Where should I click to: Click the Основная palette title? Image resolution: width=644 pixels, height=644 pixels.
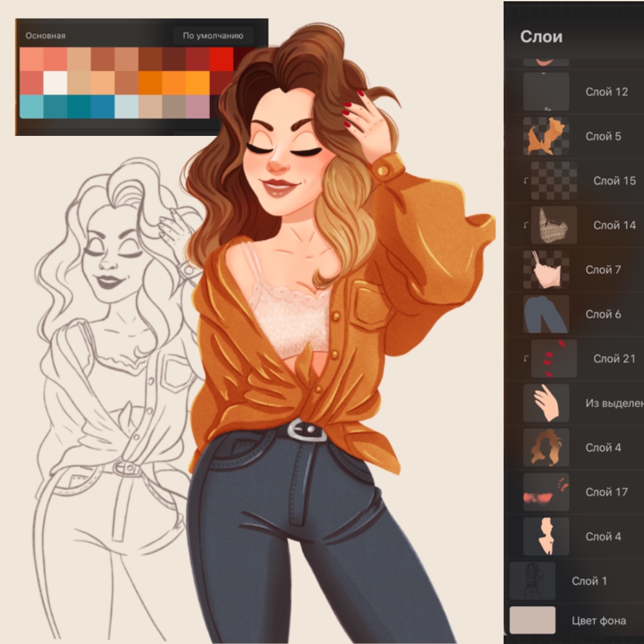click(45, 36)
